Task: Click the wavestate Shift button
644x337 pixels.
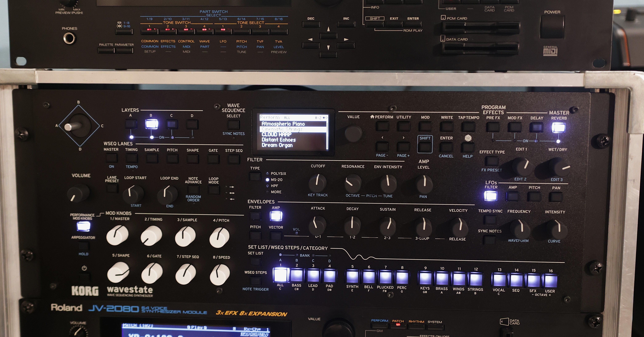Action: pyautogui.click(x=425, y=147)
